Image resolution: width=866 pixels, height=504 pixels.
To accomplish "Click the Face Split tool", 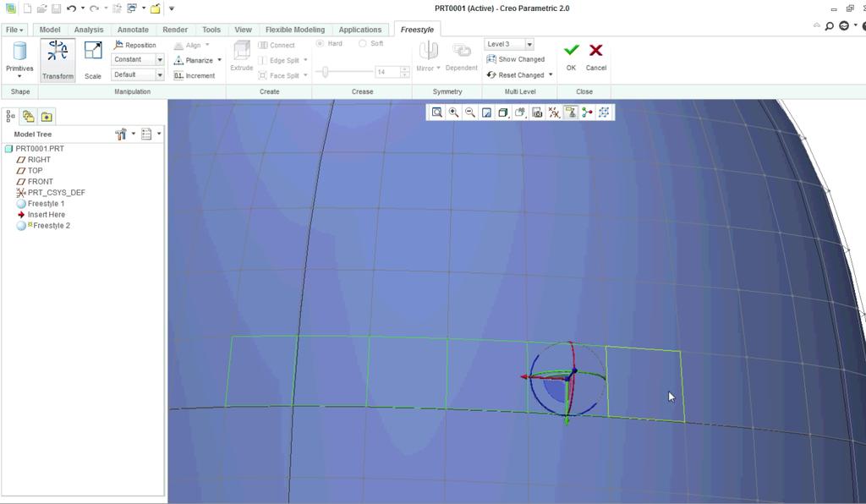I will (279, 75).
